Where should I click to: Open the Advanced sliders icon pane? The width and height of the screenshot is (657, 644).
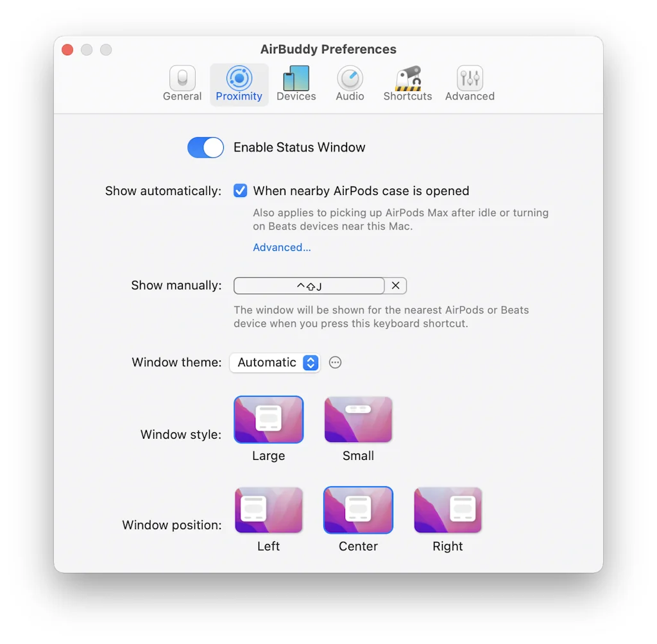point(470,79)
